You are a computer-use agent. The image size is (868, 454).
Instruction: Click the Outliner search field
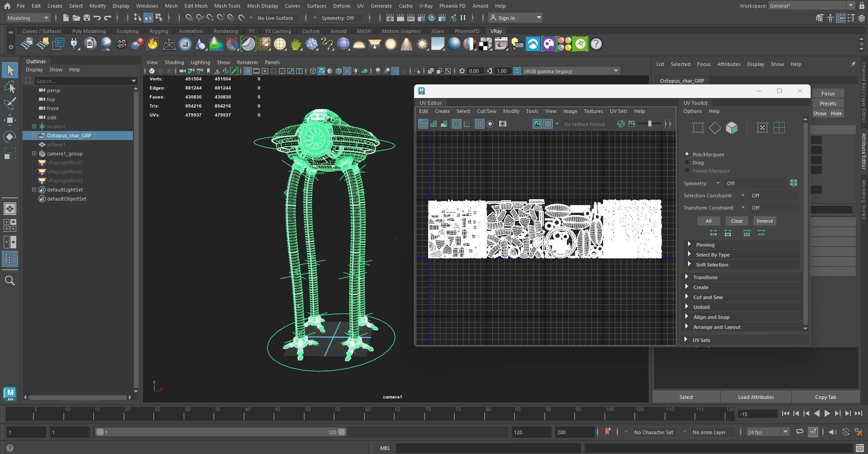point(85,81)
